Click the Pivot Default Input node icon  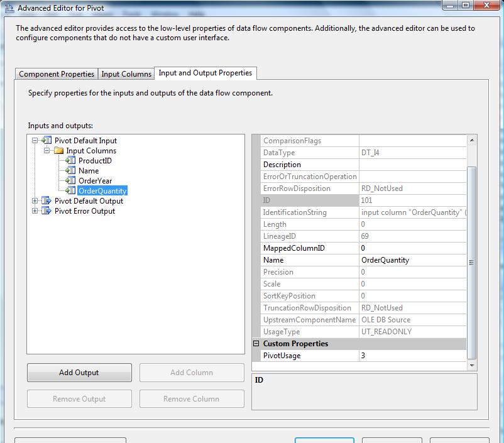(x=46, y=141)
